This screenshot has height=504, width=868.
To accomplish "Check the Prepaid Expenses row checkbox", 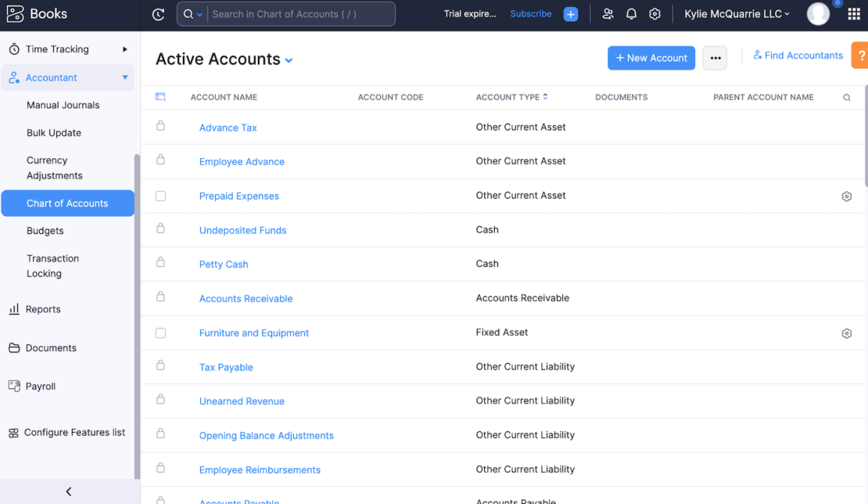I will 160,196.
